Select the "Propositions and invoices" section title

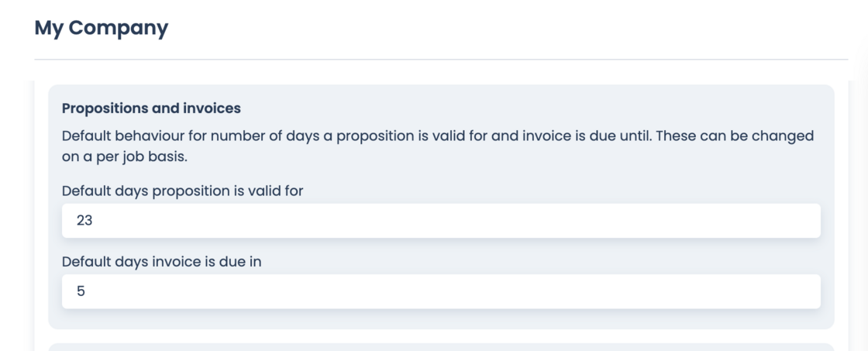[x=151, y=108]
